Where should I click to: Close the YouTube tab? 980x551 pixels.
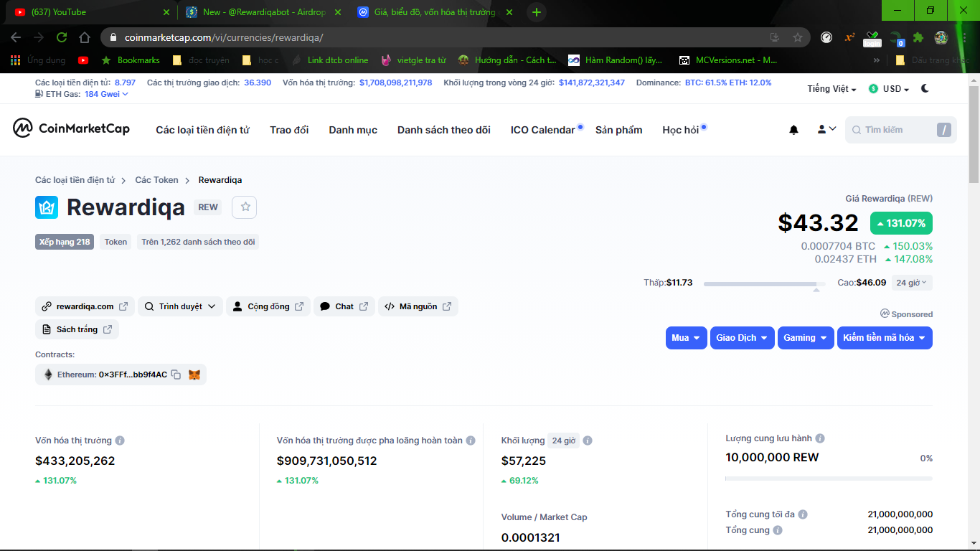tap(166, 12)
